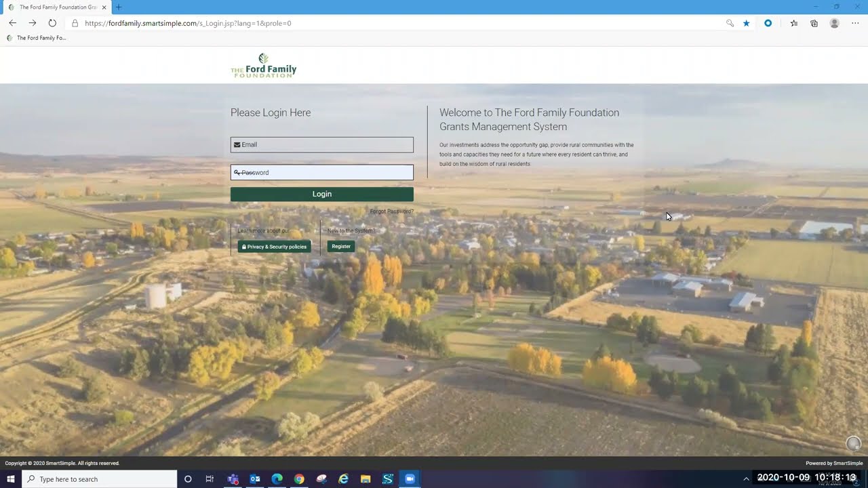Click the lock site info icon
The height and width of the screenshot is (488, 868).
(x=75, y=23)
